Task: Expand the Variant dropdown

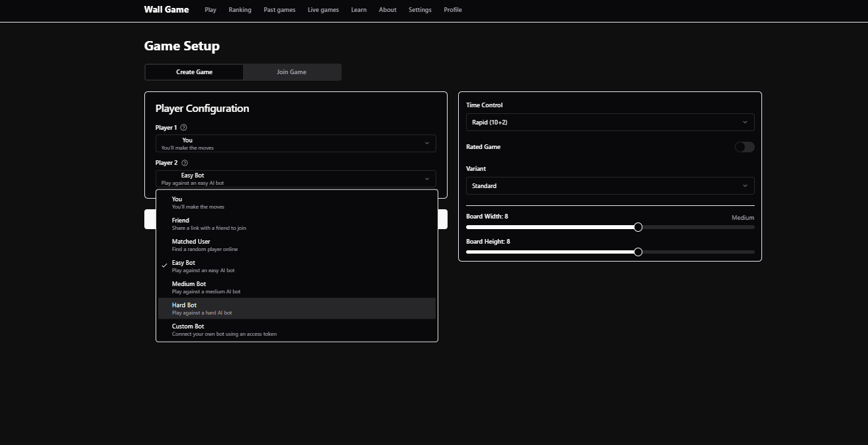Action: point(609,186)
